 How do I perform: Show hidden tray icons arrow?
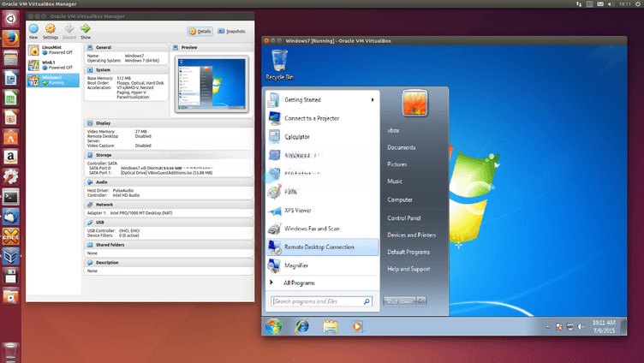(547, 327)
